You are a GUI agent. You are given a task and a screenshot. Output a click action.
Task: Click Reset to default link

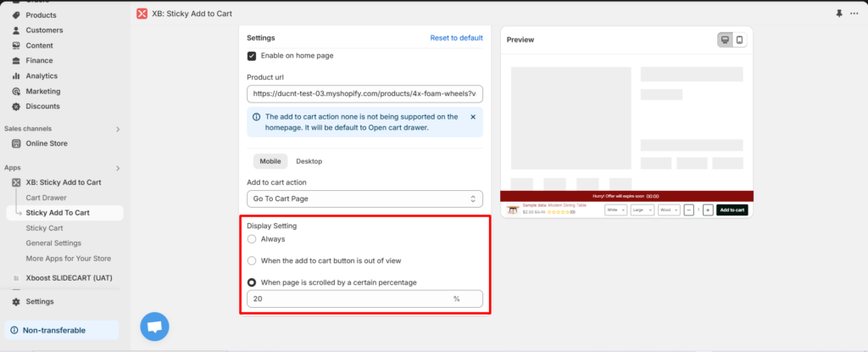pos(456,38)
